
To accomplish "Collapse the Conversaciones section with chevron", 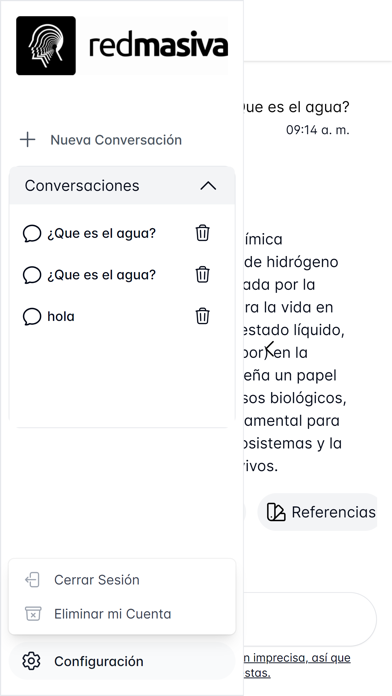I will pos(208,186).
